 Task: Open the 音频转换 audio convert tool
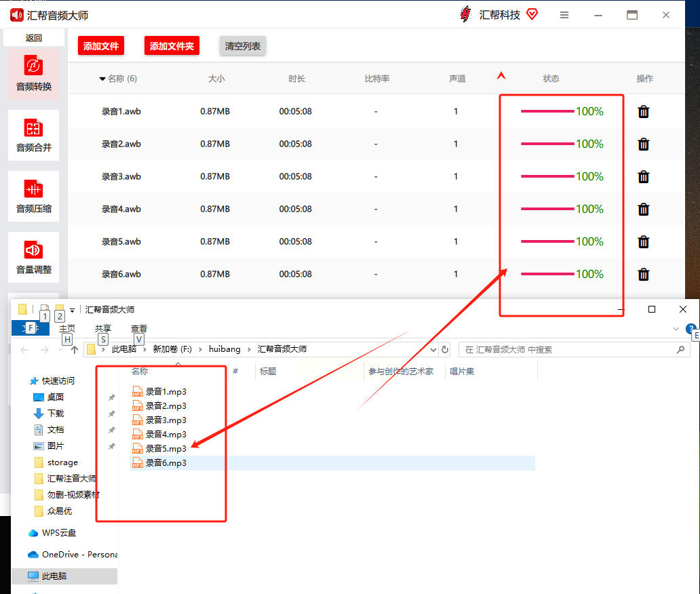point(33,74)
